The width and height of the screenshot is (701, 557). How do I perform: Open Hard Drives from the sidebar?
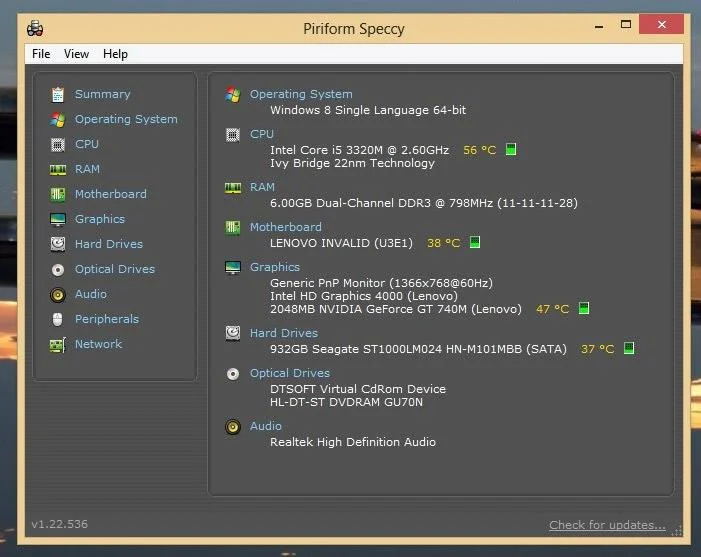click(109, 245)
